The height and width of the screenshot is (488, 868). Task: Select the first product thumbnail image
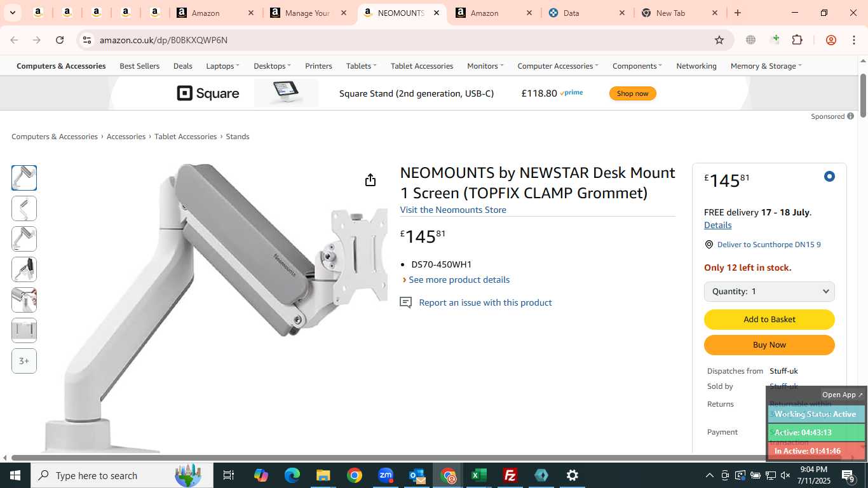[x=24, y=178]
